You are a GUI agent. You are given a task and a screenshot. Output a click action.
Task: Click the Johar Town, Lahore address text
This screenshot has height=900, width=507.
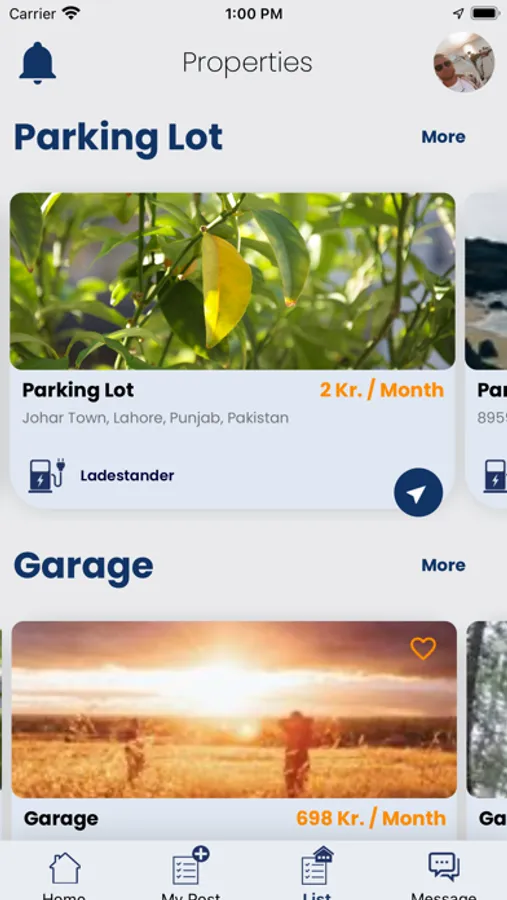pos(156,418)
